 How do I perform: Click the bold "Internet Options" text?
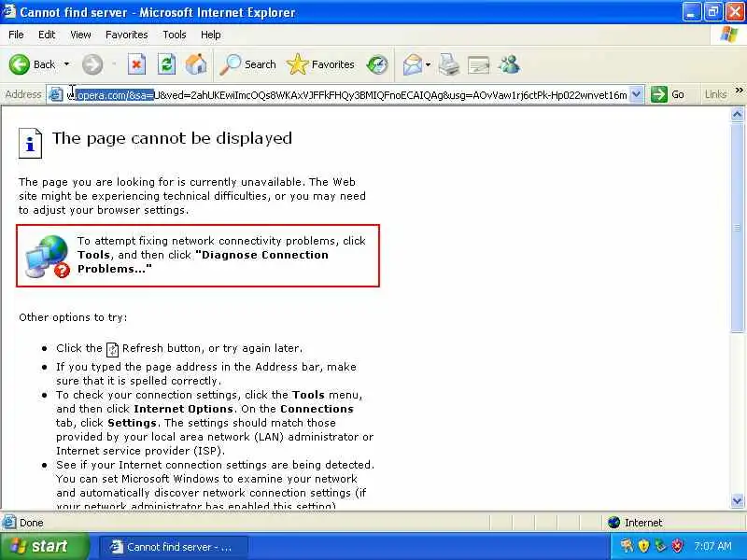click(x=183, y=409)
